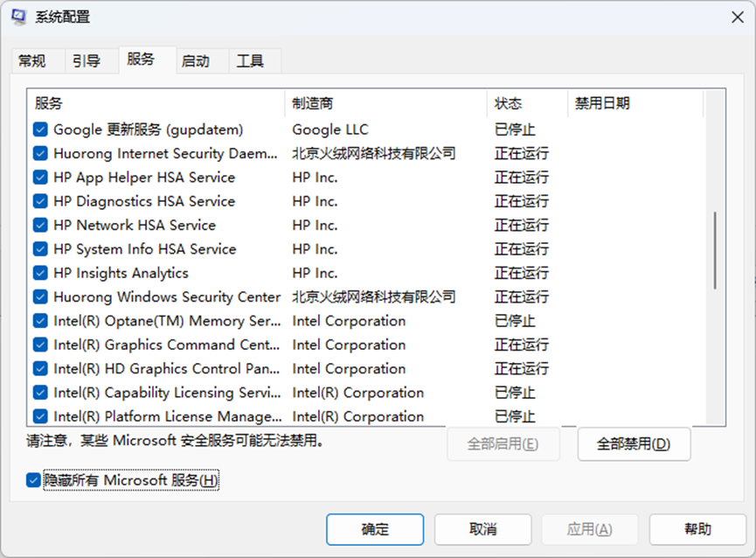Click the 确定 button
Viewport: 756px width, 558px height.
(x=375, y=529)
